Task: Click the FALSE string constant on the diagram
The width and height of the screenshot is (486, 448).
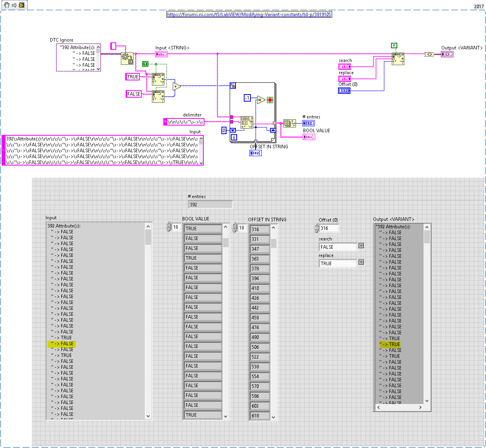Action: (134, 94)
